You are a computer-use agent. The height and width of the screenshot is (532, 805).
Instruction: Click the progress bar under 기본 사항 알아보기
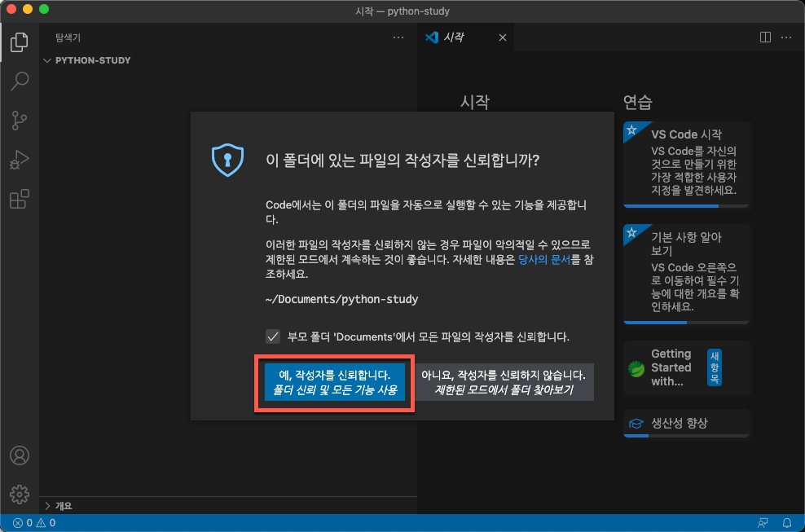coord(686,323)
